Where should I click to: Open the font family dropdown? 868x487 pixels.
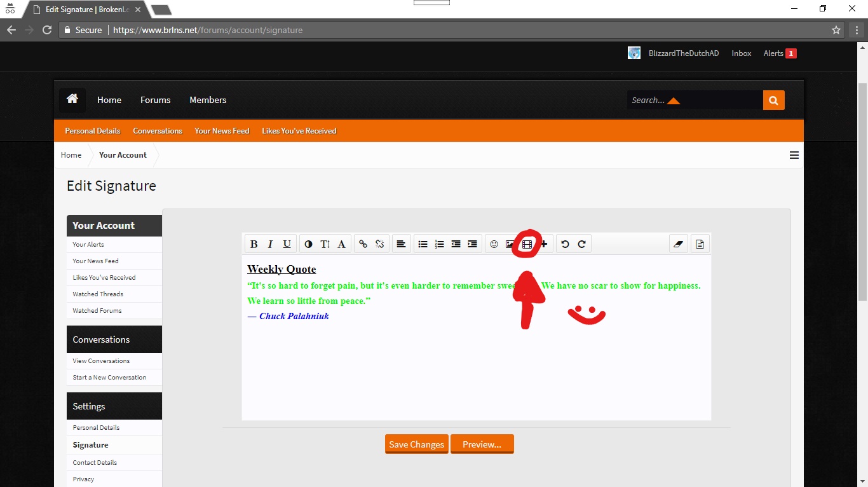point(341,244)
